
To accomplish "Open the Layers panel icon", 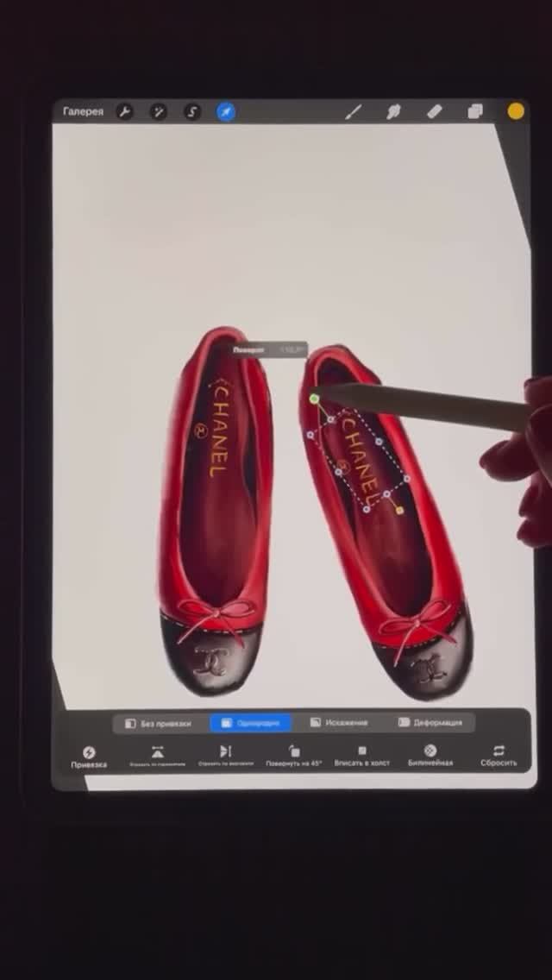I will (475, 112).
